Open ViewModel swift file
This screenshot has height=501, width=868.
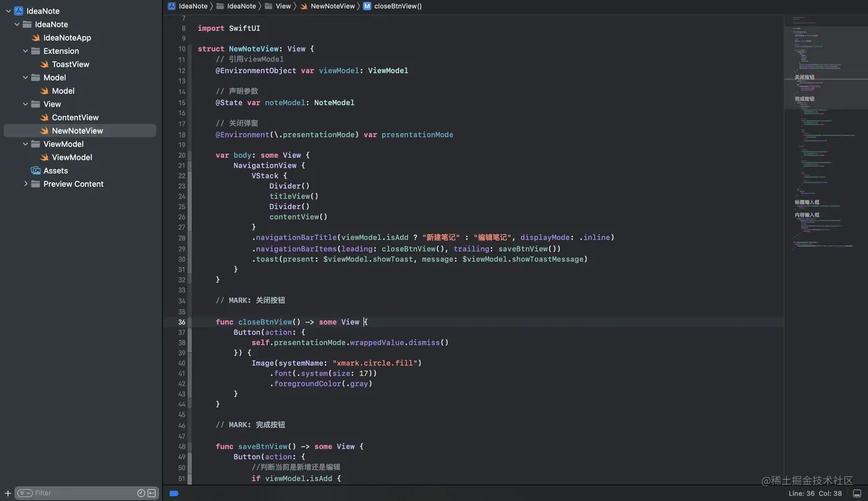[72, 157]
